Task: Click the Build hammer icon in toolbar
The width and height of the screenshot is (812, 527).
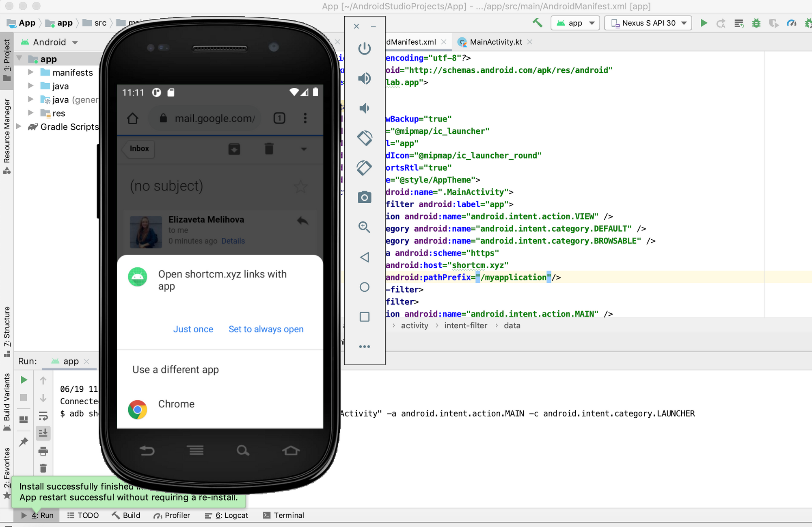Action: [x=538, y=23]
